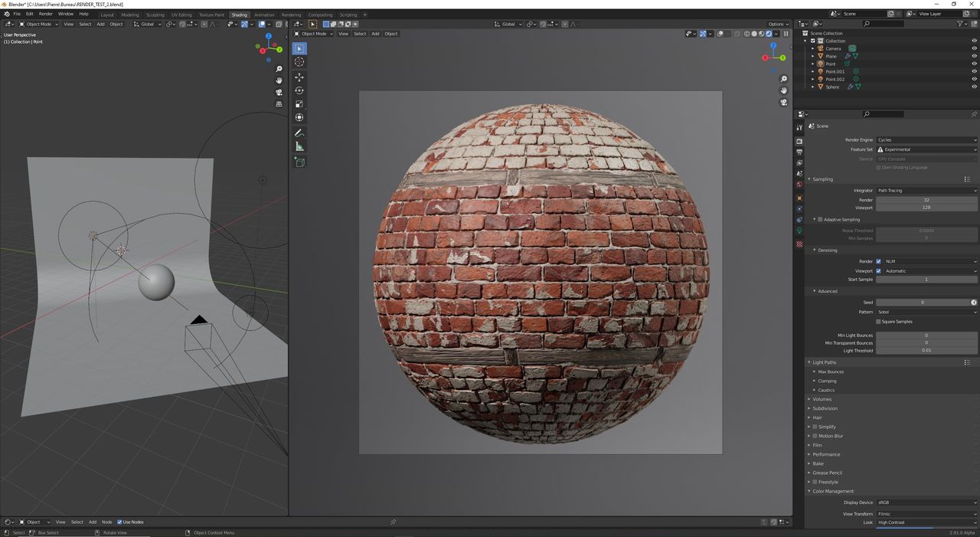
Task: Activate the Annotate tool
Action: (x=299, y=133)
